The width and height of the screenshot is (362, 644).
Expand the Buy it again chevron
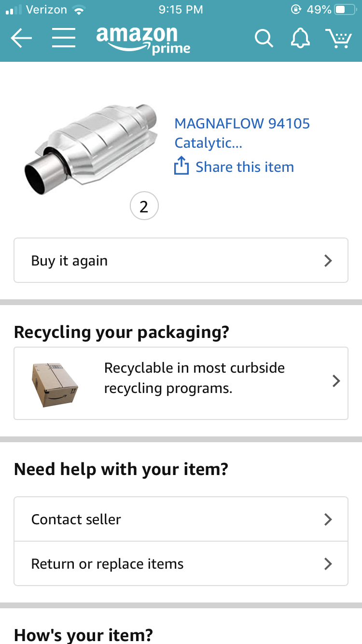328,261
